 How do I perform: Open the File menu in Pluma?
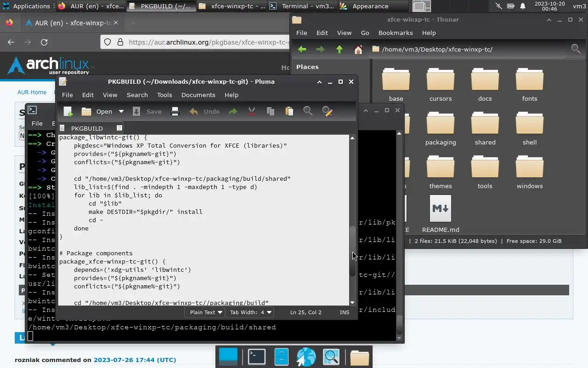[x=68, y=95]
